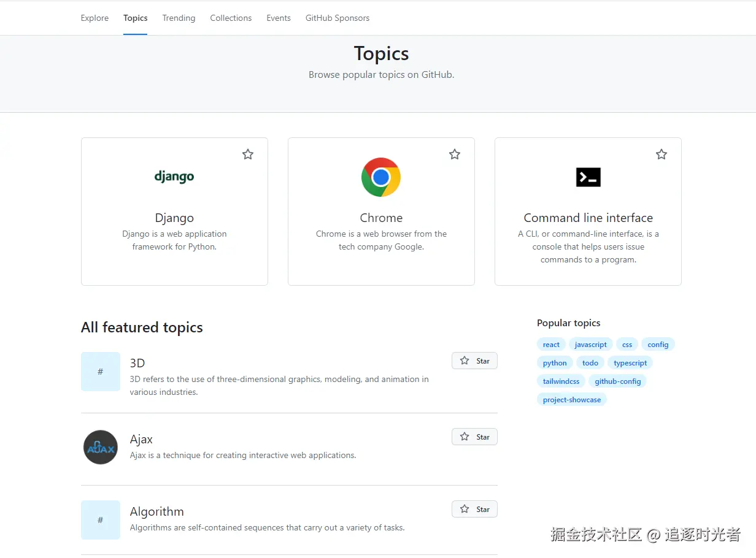Select the css popular topic tag

[x=627, y=345]
